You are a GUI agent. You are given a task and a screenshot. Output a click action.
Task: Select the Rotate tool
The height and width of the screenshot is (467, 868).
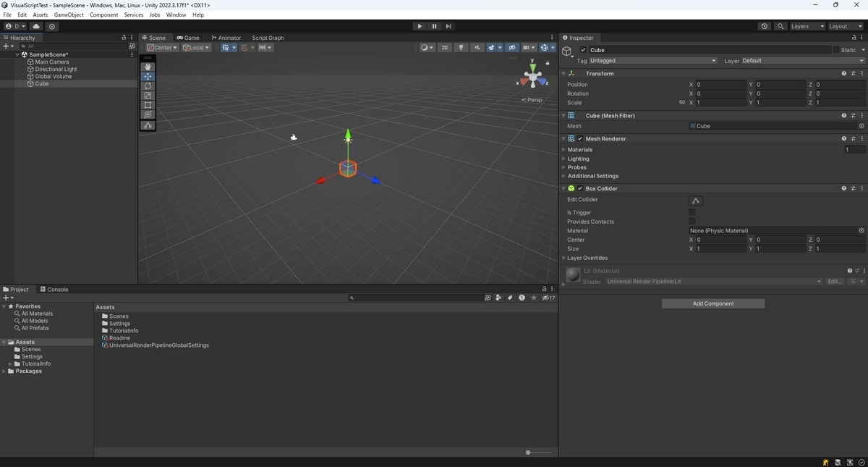pos(148,86)
